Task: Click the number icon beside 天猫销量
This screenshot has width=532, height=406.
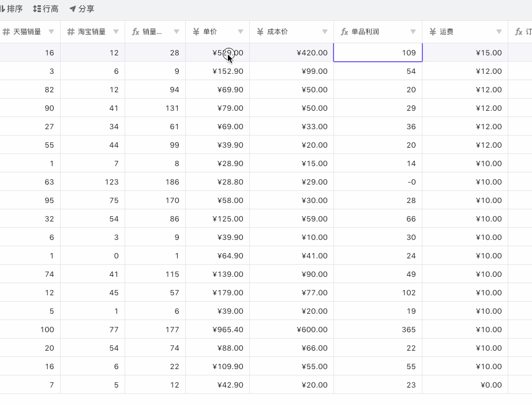Action: point(6,32)
